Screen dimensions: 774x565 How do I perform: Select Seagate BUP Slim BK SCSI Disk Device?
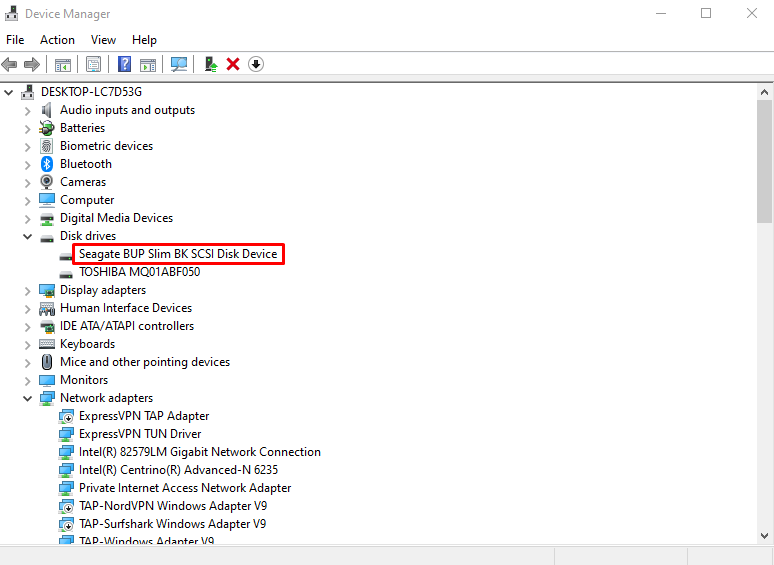[x=178, y=254]
